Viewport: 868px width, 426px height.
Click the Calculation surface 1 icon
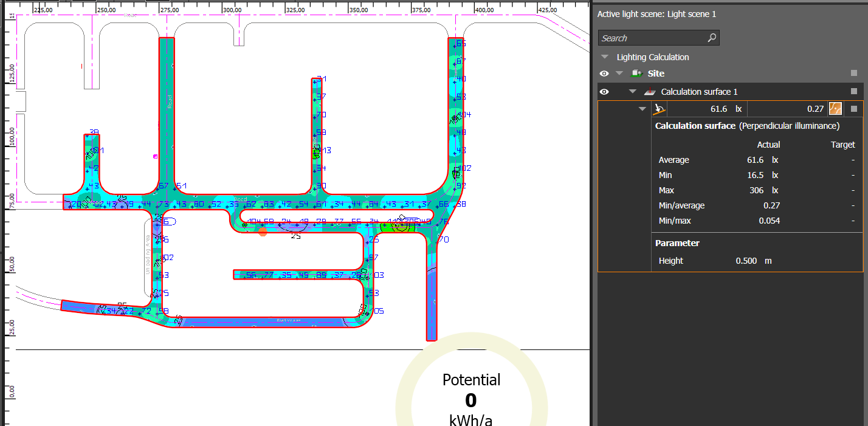pos(649,92)
